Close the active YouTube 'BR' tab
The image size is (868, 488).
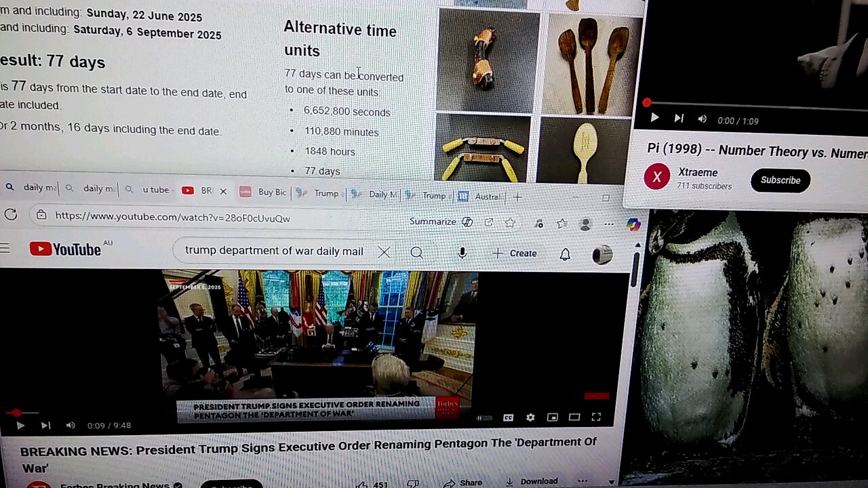(223, 192)
